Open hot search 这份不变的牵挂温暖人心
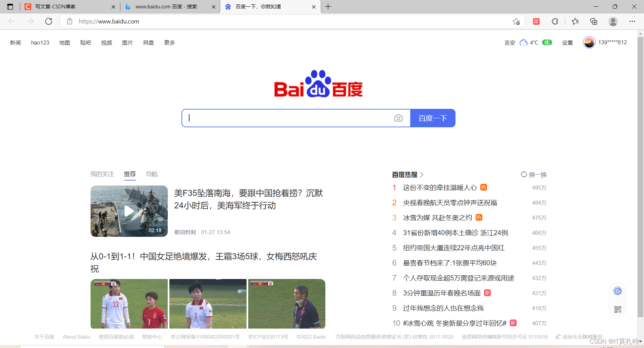This screenshot has height=348, width=644. click(440, 188)
